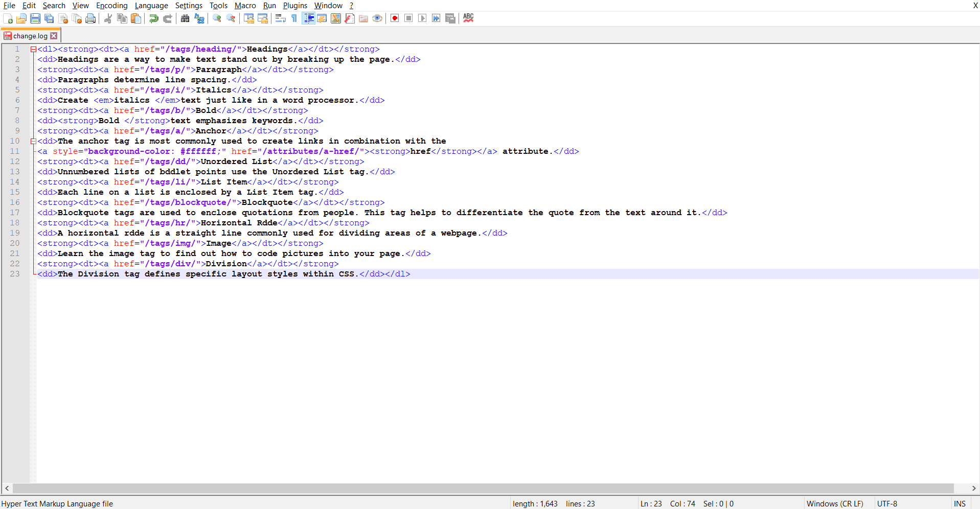Viewport: 980px width, 509px height.
Task: Open Find with the binoculars icon
Action: [x=185, y=18]
